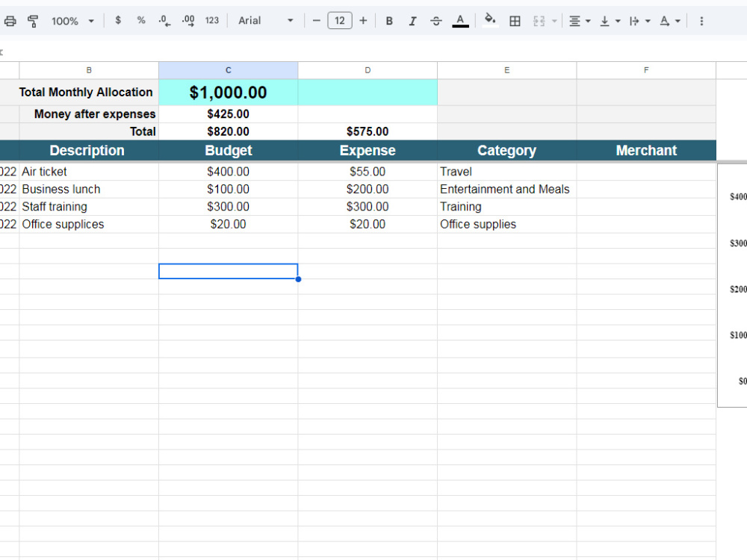Select column B header
The width and height of the screenshot is (747, 560).
point(89,70)
